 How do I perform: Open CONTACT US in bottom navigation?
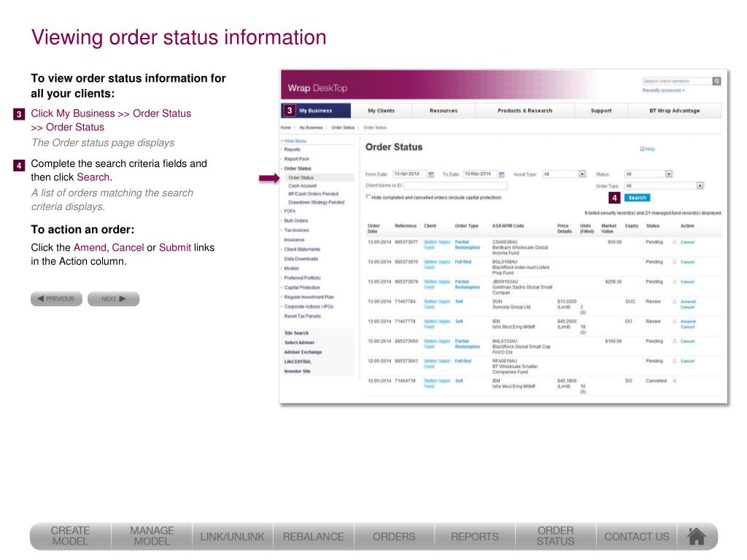click(x=636, y=536)
